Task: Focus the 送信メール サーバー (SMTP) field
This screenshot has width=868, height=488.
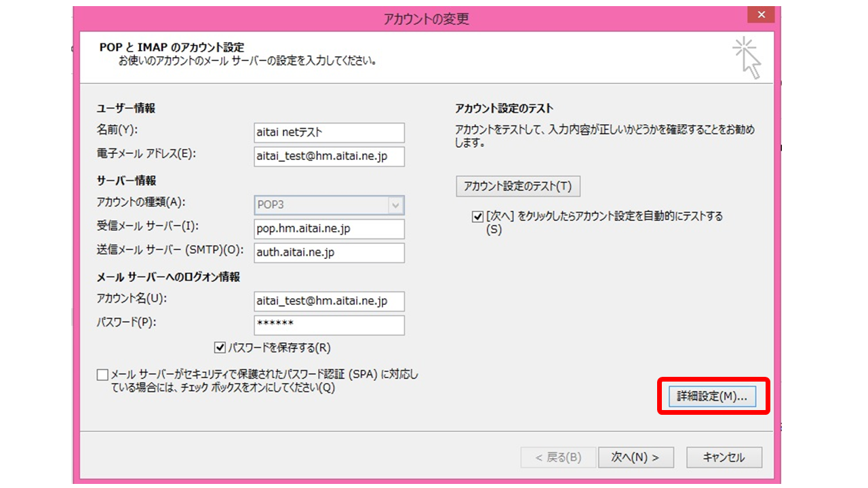Action: point(329,252)
